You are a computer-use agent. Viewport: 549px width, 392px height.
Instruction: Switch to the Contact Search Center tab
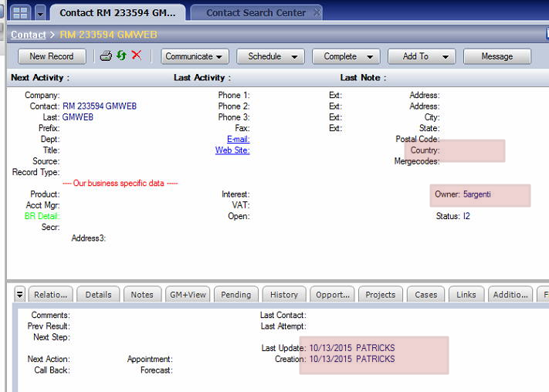coord(255,13)
